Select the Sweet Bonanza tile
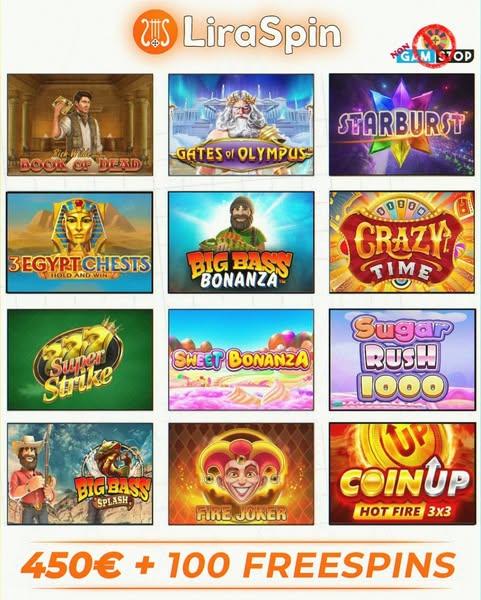The width and height of the screenshot is (481, 600). click(241, 360)
